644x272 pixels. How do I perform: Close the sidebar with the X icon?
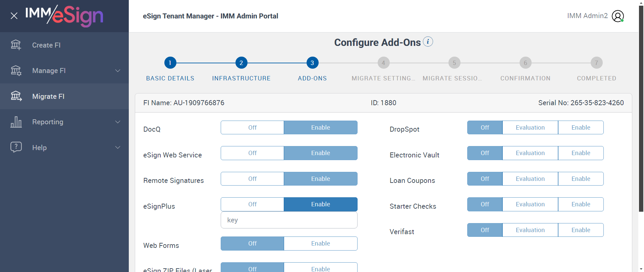click(14, 16)
